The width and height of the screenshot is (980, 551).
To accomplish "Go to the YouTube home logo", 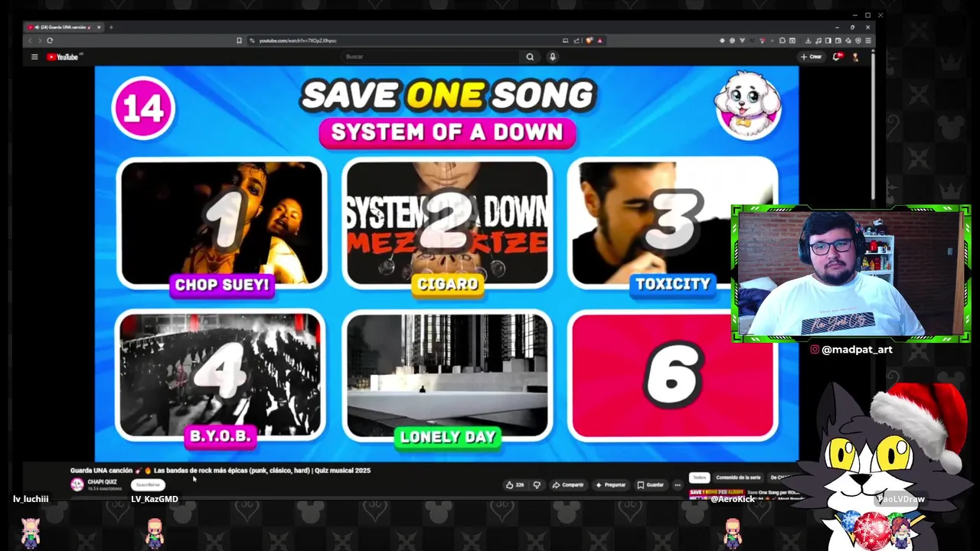I will click(64, 57).
